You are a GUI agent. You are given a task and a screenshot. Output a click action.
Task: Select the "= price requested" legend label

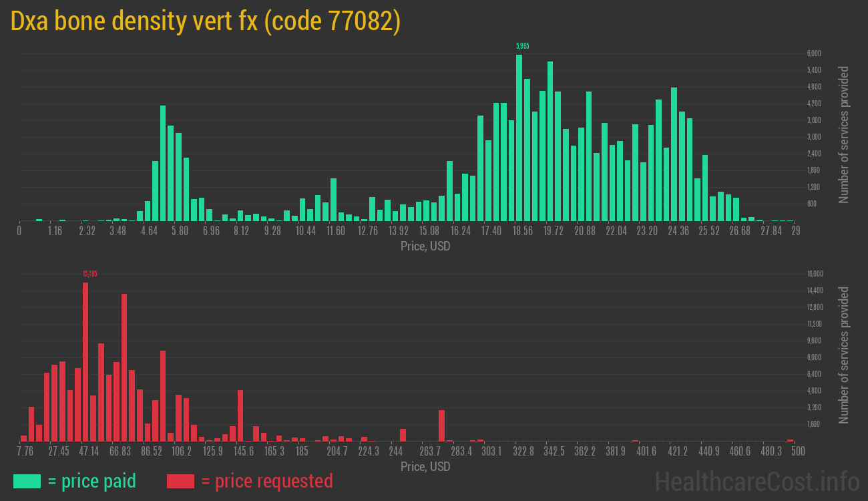[266, 481]
